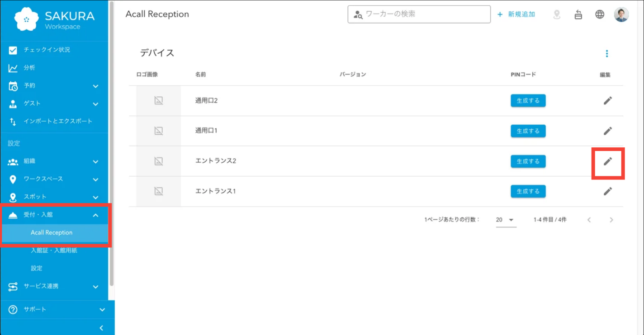Viewport: 644px width, 335px height.
Task: Generate PIN code for 通用口1
Action: coord(528,131)
